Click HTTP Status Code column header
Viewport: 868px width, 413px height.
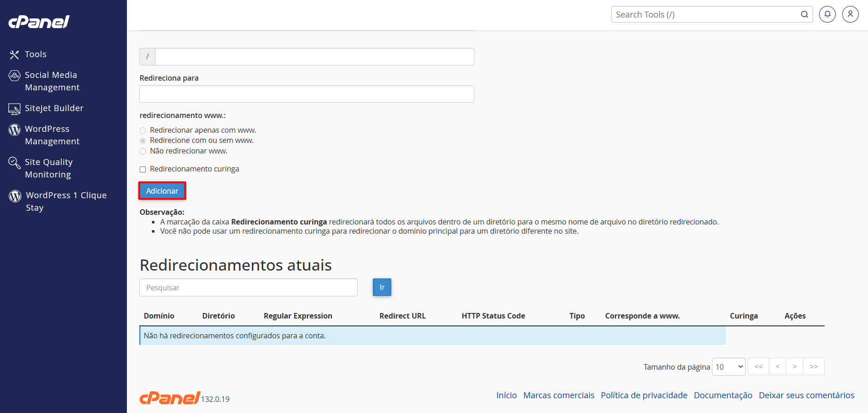click(493, 316)
